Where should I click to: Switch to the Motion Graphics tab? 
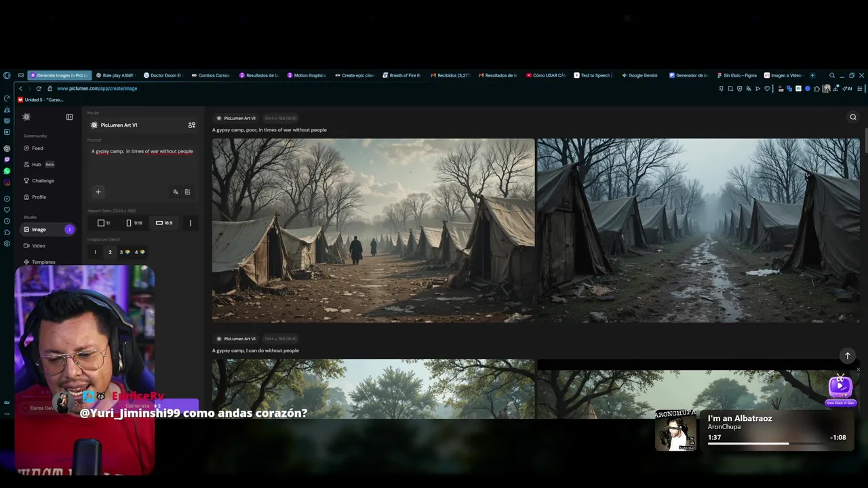[x=306, y=75]
